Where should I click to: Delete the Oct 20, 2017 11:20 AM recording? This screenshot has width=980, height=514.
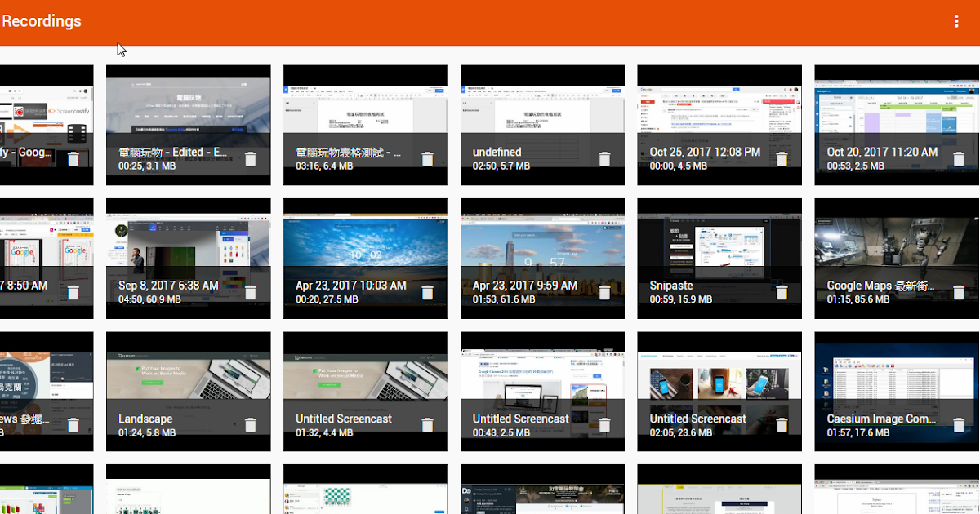coord(959,158)
